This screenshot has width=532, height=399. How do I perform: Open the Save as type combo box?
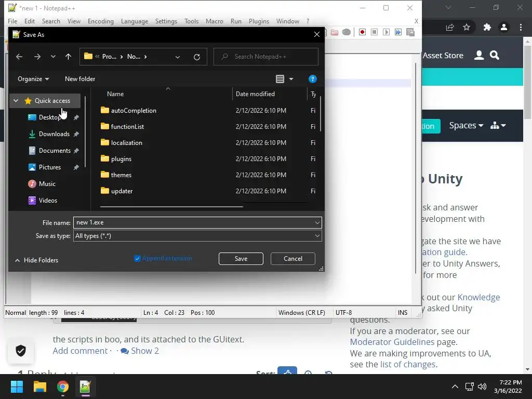(x=197, y=236)
